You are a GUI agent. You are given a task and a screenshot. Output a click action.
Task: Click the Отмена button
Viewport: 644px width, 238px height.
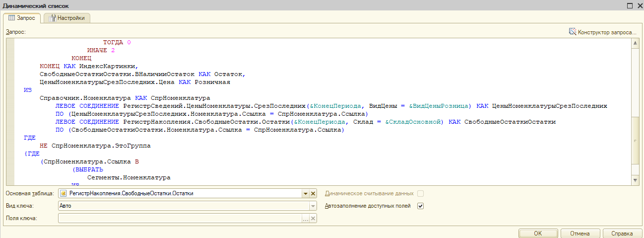click(x=580, y=234)
